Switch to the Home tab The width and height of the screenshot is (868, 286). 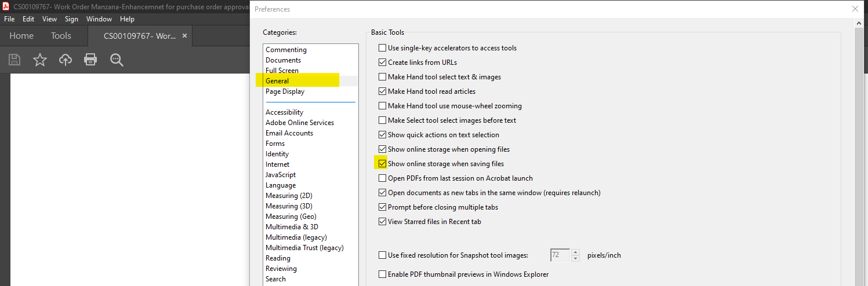21,36
